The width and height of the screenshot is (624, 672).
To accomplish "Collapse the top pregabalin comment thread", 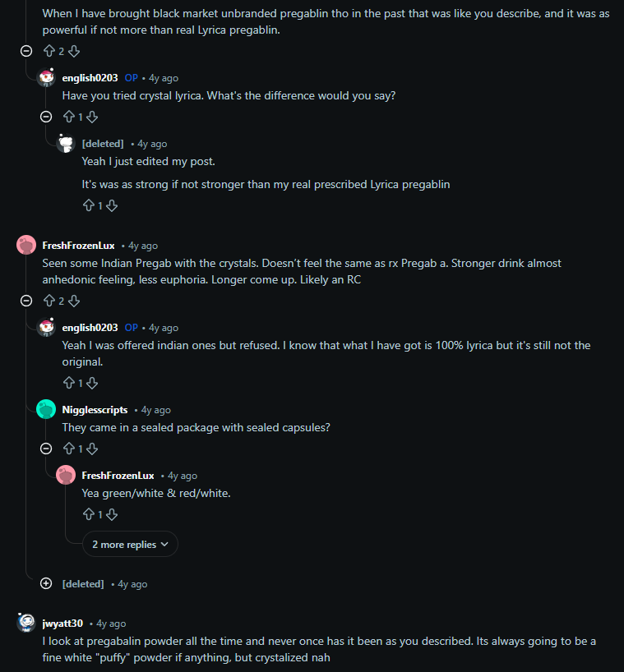I will click(26, 51).
